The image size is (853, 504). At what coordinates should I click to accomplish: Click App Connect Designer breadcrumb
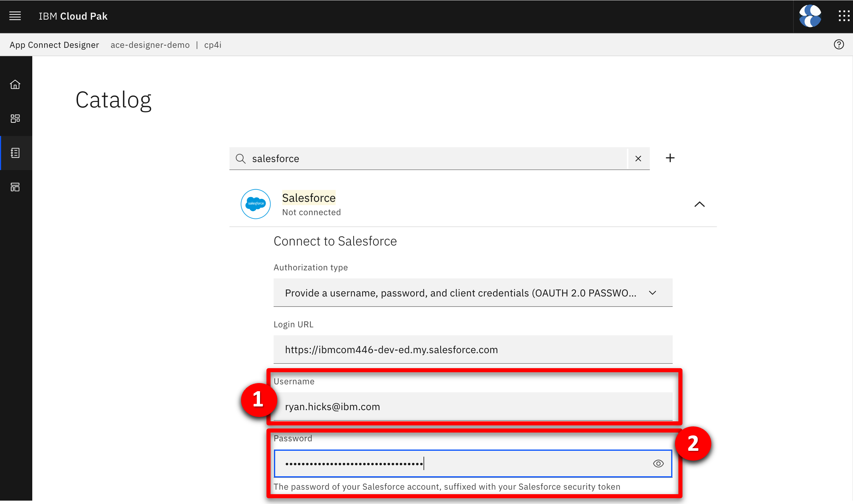click(54, 45)
